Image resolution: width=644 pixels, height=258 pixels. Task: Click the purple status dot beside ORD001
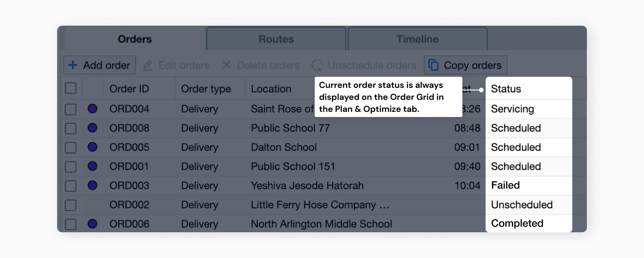click(x=92, y=166)
